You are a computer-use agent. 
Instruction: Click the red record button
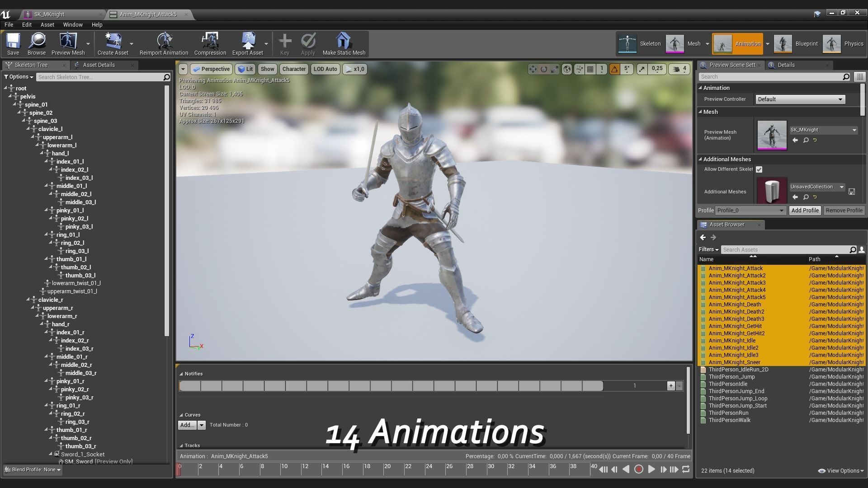(x=639, y=469)
